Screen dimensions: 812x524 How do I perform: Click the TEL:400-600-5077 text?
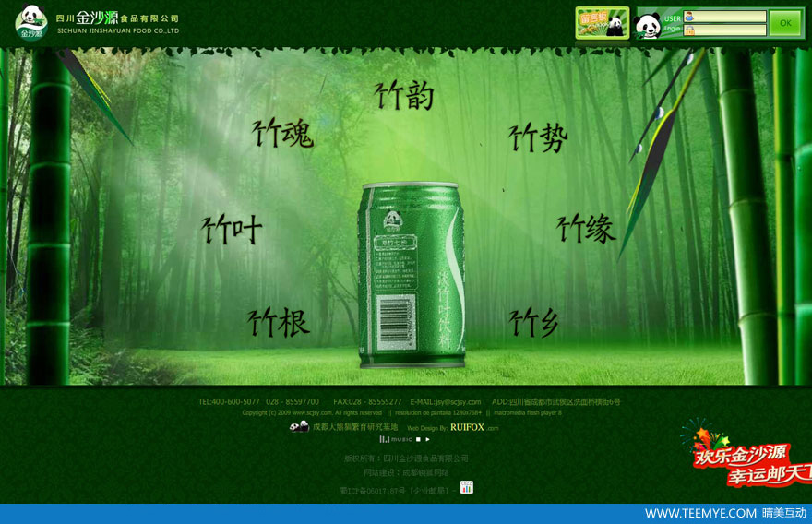[x=229, y=402]
